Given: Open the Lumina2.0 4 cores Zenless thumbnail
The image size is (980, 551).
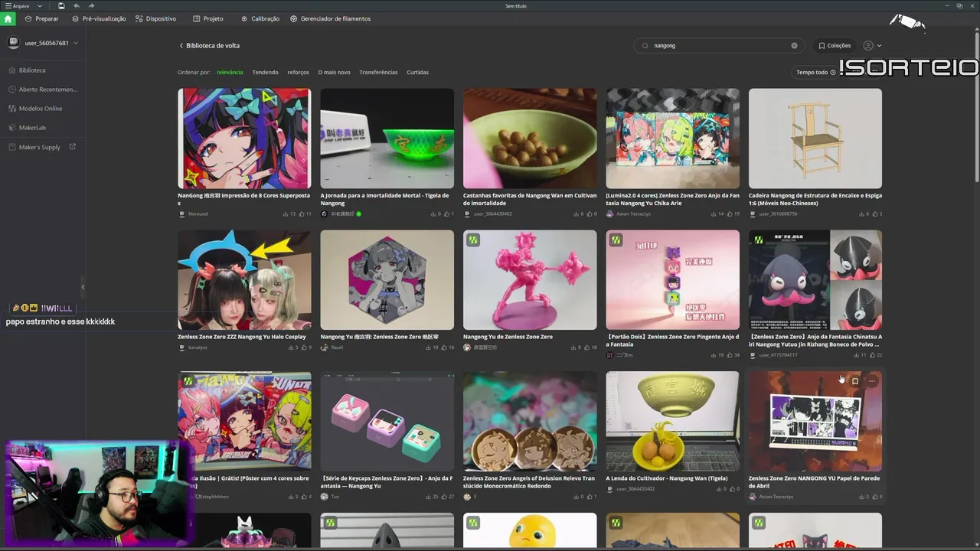Looking at the screenshot, I should tap(672, 139).
